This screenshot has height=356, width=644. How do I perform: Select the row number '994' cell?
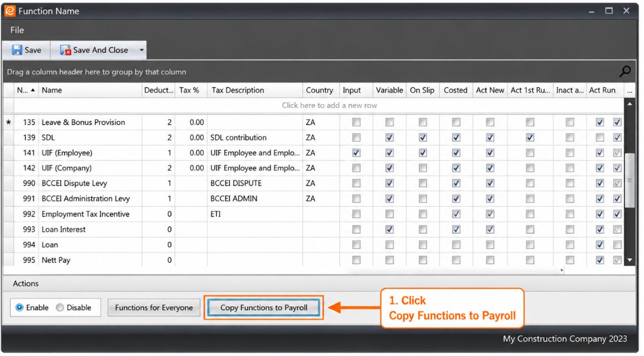[27, 244]
